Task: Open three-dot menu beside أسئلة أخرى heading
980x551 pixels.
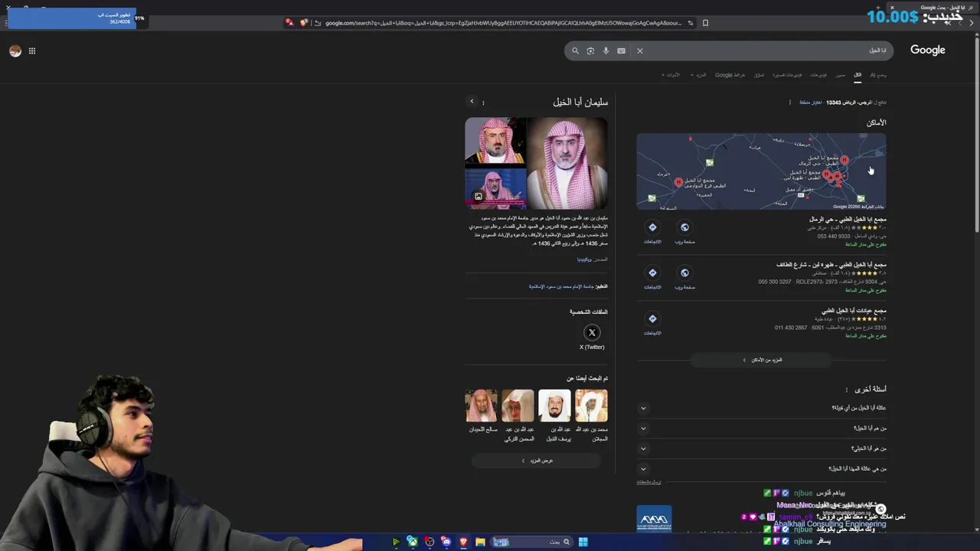Action: click(846, 390)
